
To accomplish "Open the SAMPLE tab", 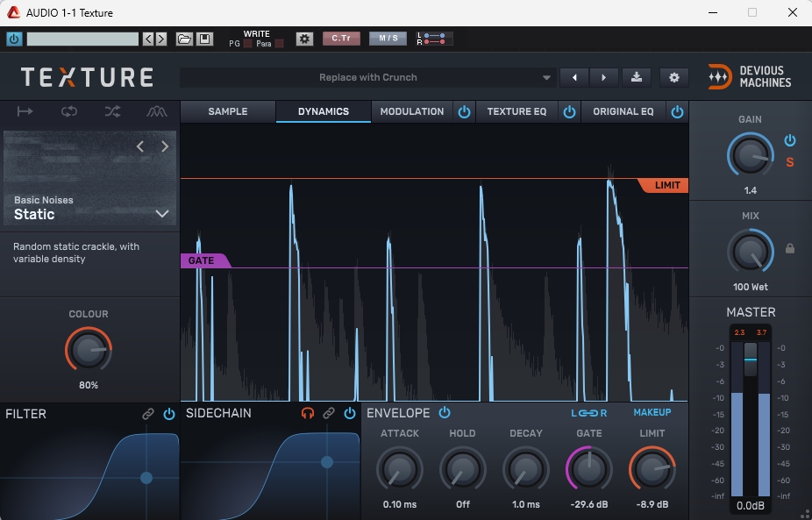I will pyautogui.click(x=228, y=112).
